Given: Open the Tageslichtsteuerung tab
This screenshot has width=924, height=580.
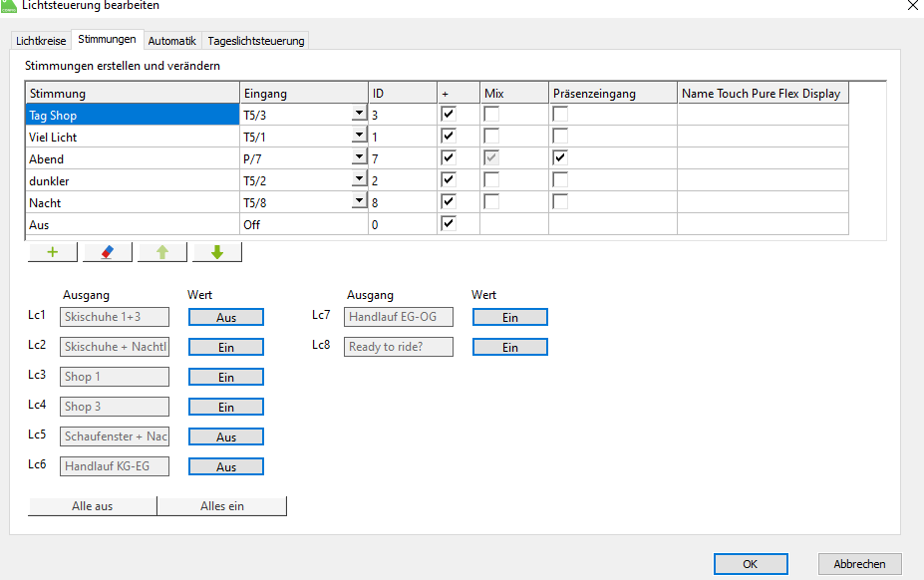Looking at the screenshot, I should (x=256, y=41).
